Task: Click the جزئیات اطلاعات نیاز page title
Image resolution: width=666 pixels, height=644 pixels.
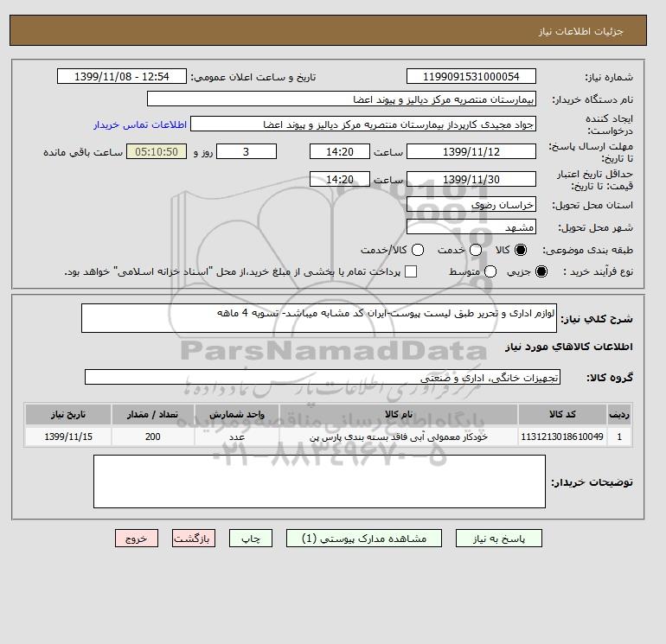Action: (580, 31)
